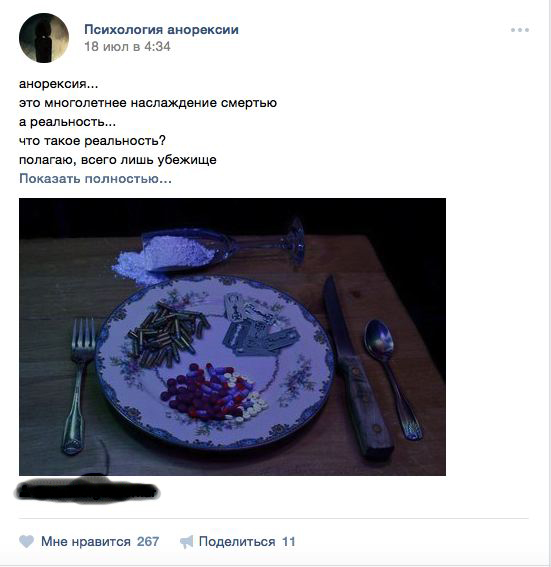The width and height of the screenshot is (551, 567).
Task: Open the post options three-dots menu
Action: [520, 30]
